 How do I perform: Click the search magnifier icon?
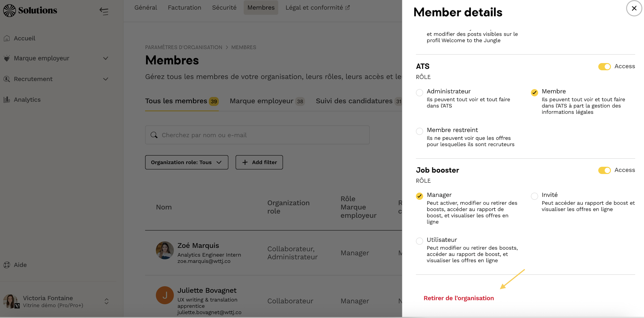click(154, 135)
